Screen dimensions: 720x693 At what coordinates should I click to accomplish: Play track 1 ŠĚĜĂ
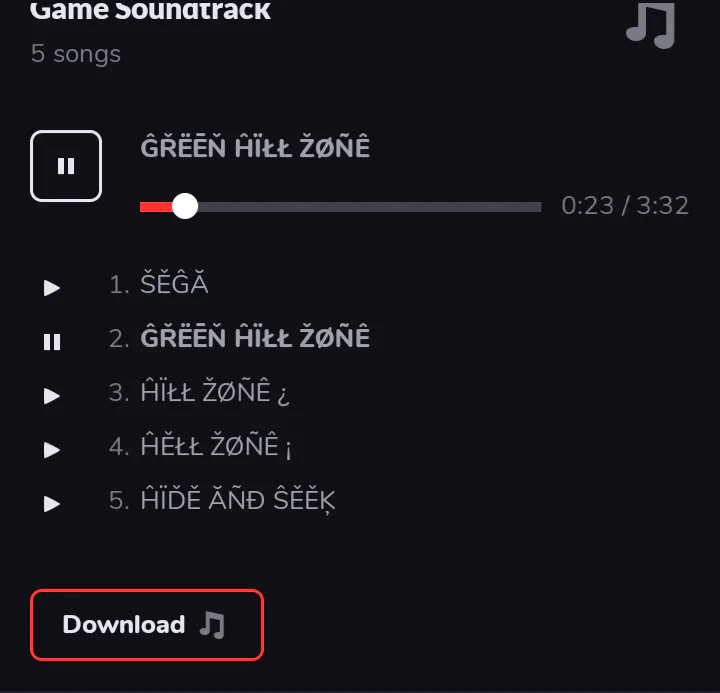pos(51,287)
